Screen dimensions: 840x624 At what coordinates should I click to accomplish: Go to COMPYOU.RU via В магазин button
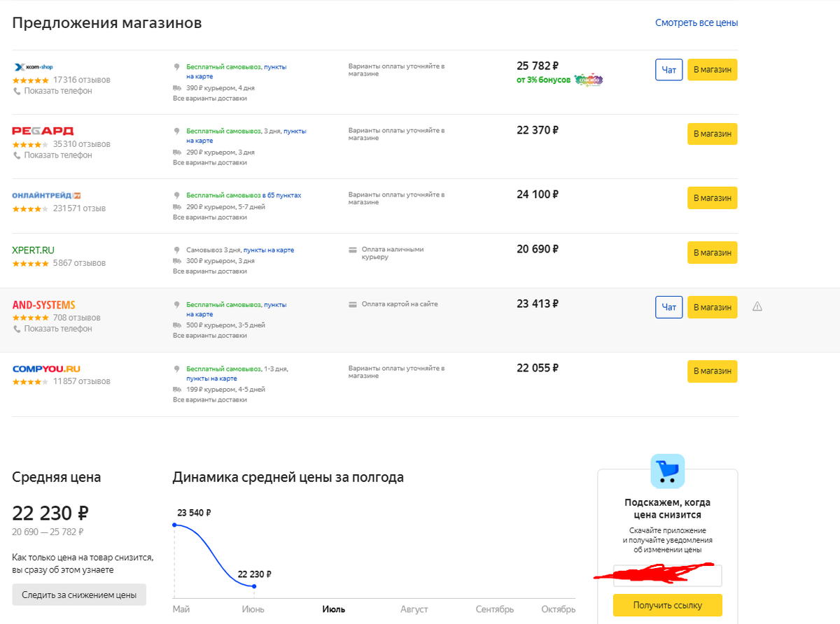712,371
